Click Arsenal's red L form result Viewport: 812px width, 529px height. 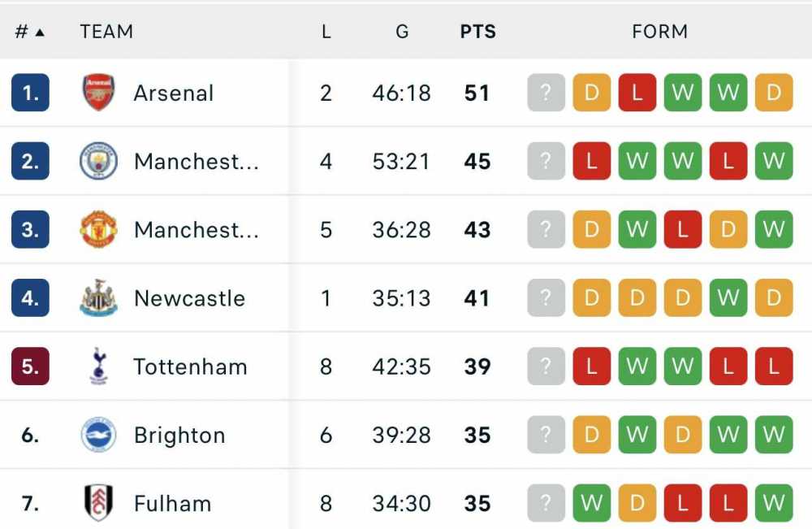click(x=637, y=93)
